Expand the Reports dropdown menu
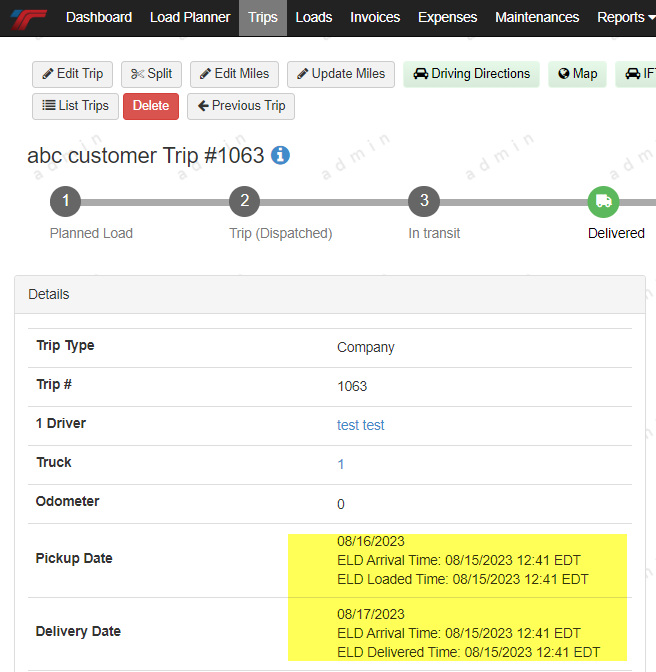 (625, 18)
